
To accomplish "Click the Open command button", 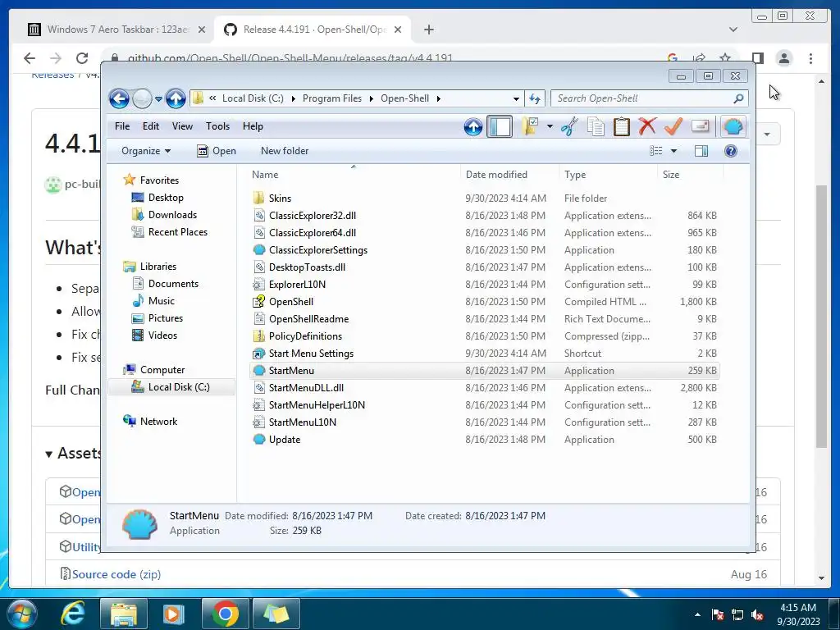I will pyautogui.click(x=217, y=151).
